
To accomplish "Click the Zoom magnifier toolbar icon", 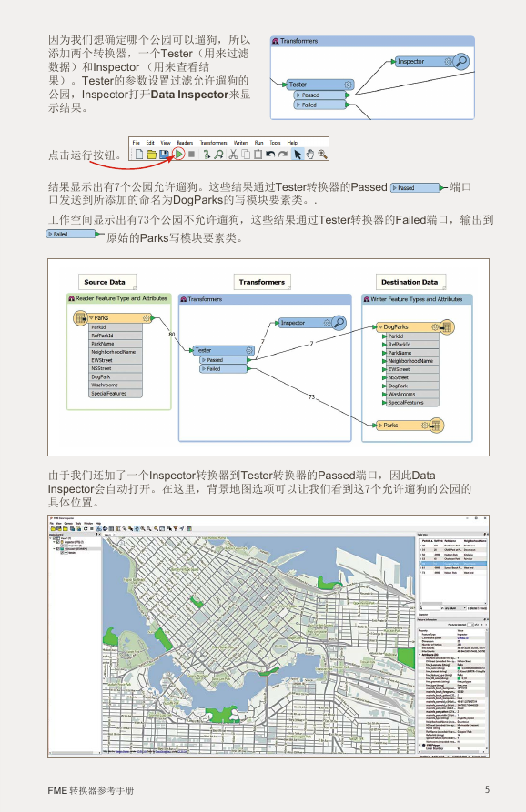I will click(322, 154).
